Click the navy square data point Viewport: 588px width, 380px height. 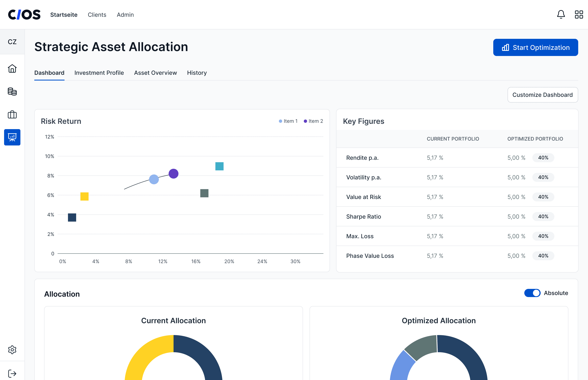[x=72, y=217]
